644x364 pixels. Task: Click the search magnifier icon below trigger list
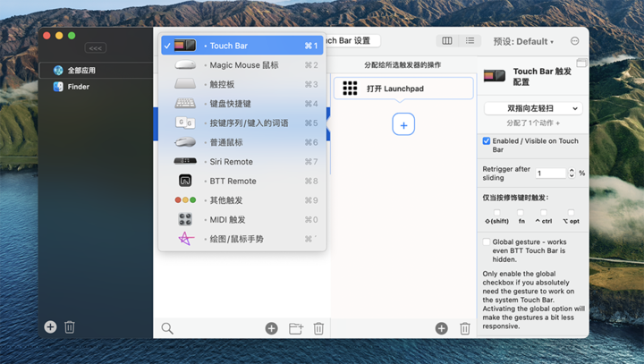tap(167, 328)
